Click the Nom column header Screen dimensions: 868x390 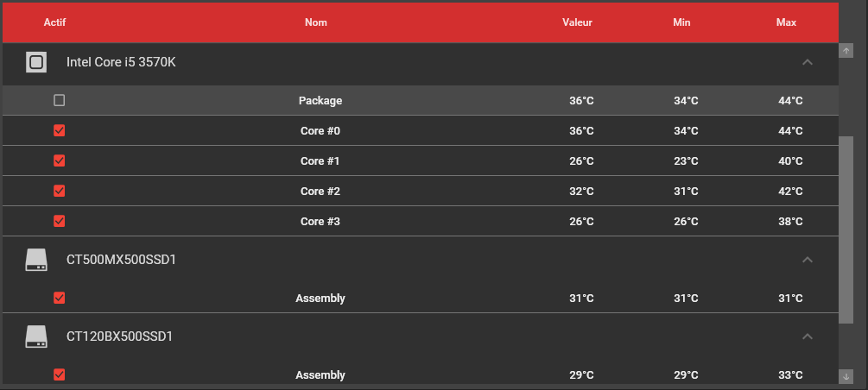click(316, 22)
